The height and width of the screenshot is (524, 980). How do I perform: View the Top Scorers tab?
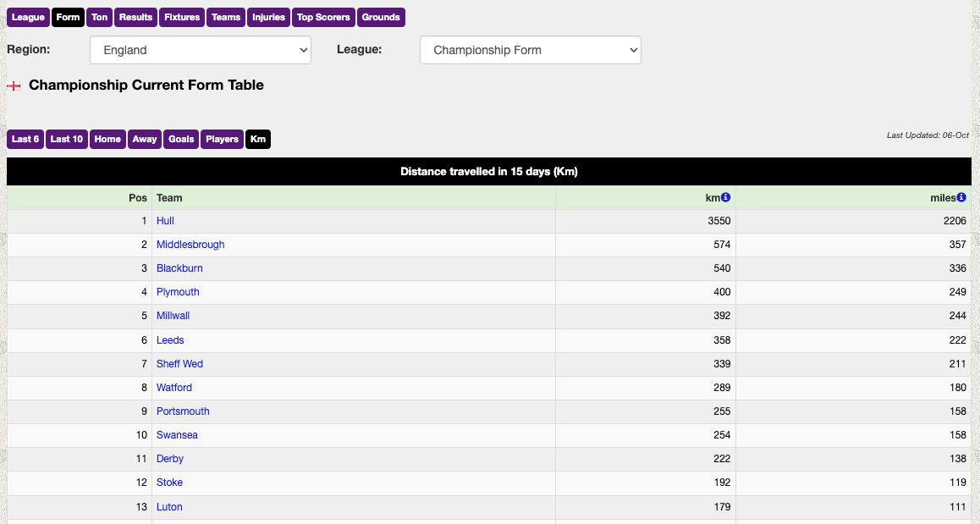click(x=323, y=18)
